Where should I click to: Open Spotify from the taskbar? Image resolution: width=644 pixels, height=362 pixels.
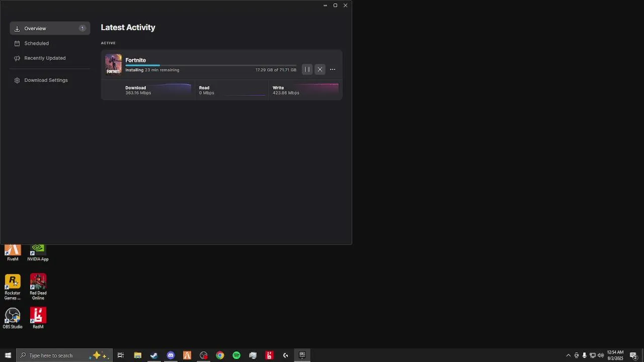click(x=236, y=355)
